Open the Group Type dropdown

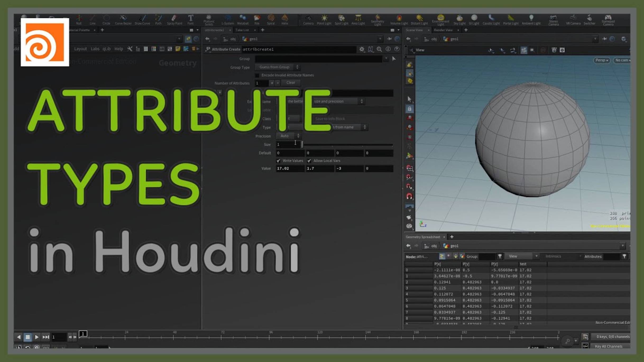[297, 67]
